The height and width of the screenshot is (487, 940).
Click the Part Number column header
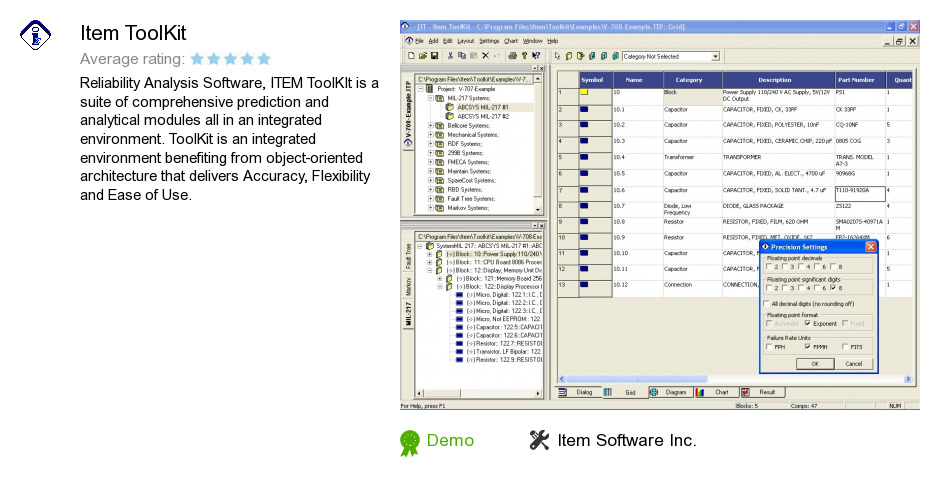click(x=860, y=80)
